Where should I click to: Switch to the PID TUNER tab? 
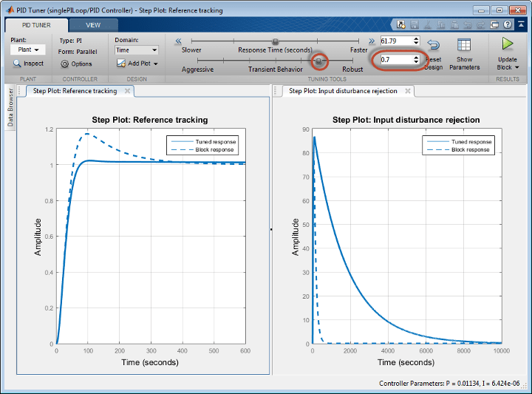pyautogui.click(x=36, y=25)
